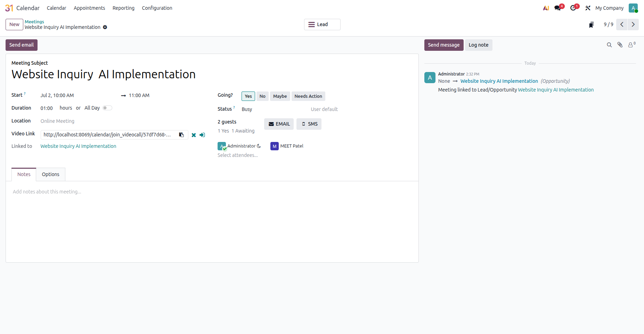Toggle the All Day switch
Viewport: 644px width, 334px height.
tap(107, 108)
